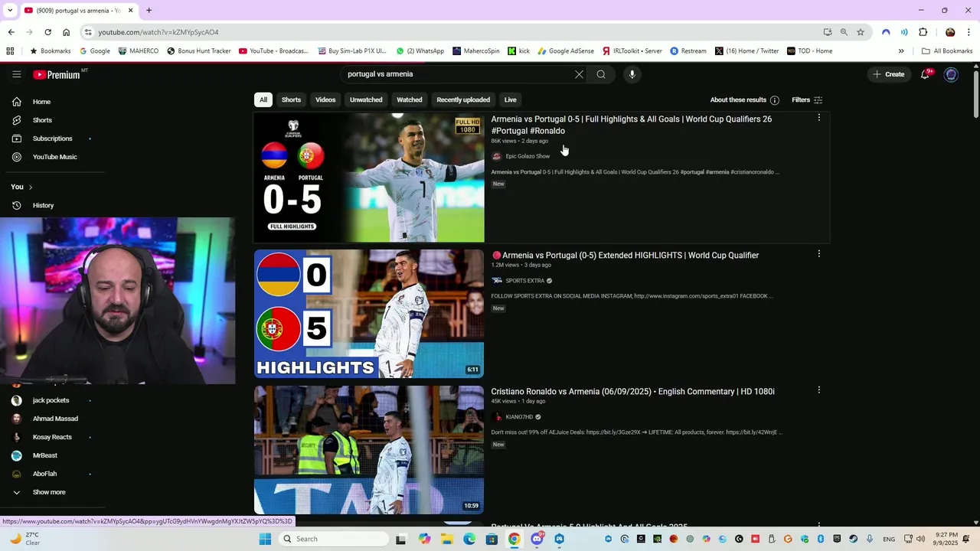Start voice search with the microphone
Screen dimensions: 980x551
click(632, 74)
